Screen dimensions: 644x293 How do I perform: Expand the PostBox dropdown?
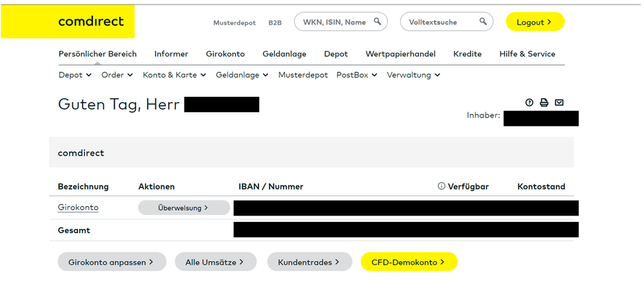click(356, 75)
